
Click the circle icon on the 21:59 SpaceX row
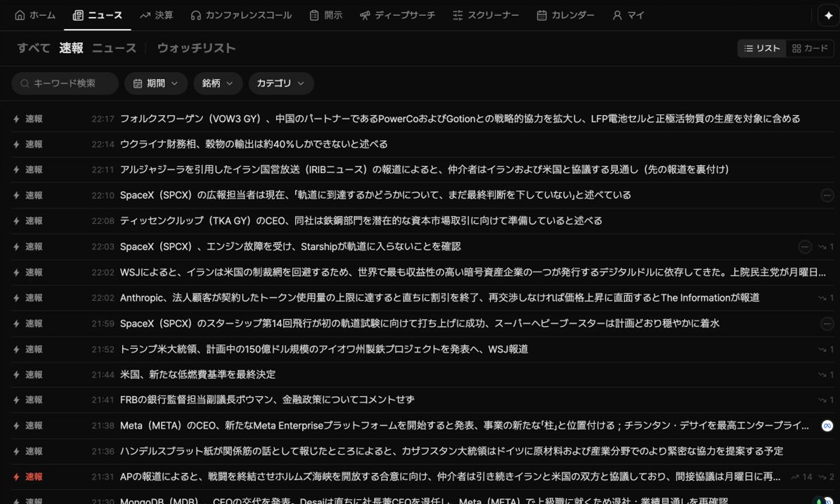pos(827,324)
